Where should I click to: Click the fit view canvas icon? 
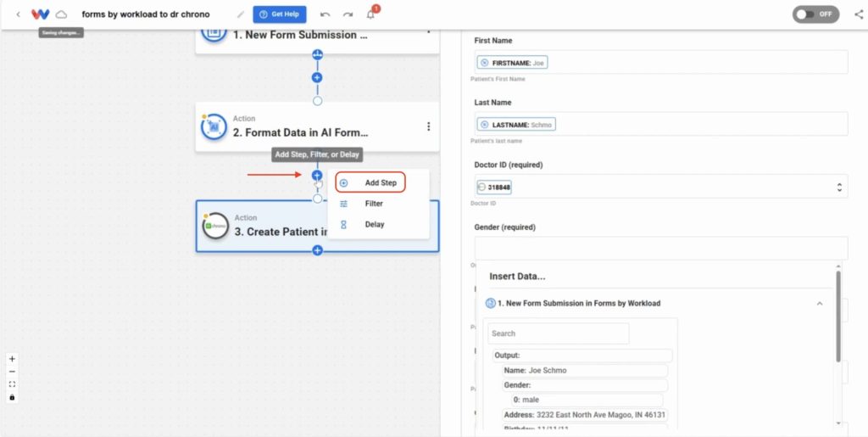[12, 384]
